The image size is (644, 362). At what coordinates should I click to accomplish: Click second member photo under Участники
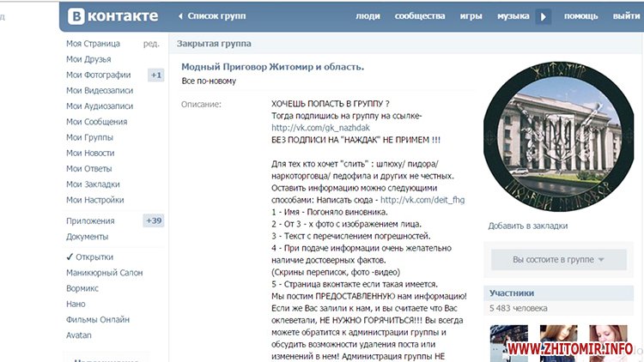557,343
